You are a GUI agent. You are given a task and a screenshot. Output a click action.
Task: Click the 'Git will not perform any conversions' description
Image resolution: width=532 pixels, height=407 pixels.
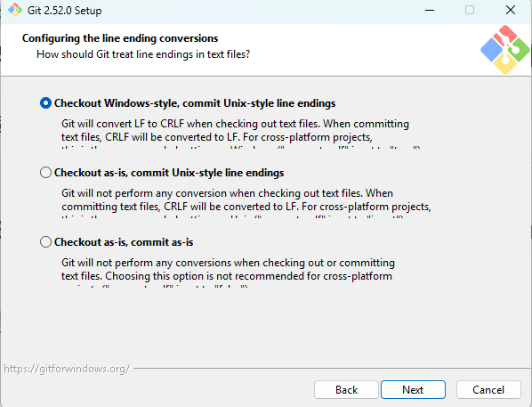[x=228, y=270]
